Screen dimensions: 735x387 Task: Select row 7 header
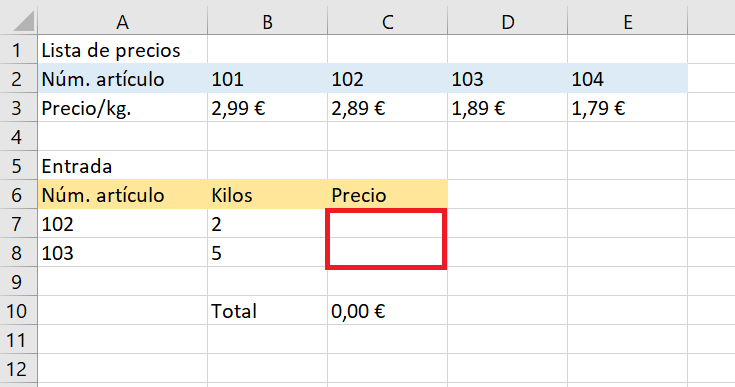[18, 224]
